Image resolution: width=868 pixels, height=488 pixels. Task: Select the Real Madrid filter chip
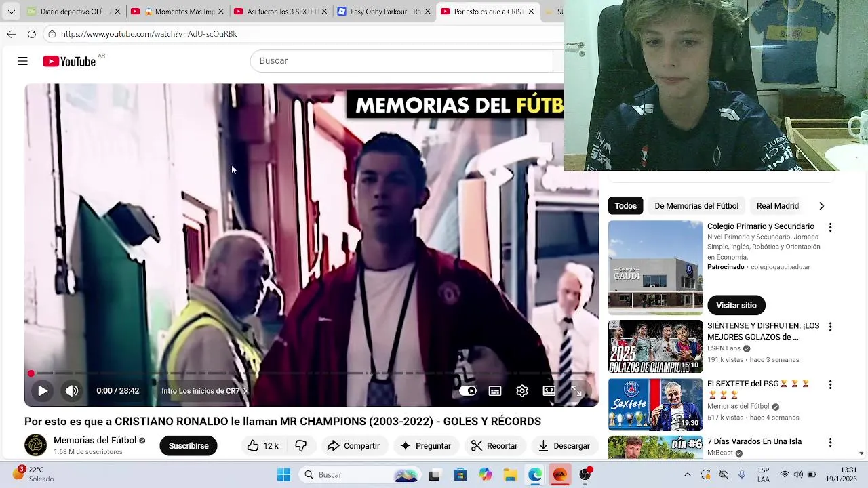(778, 206)
